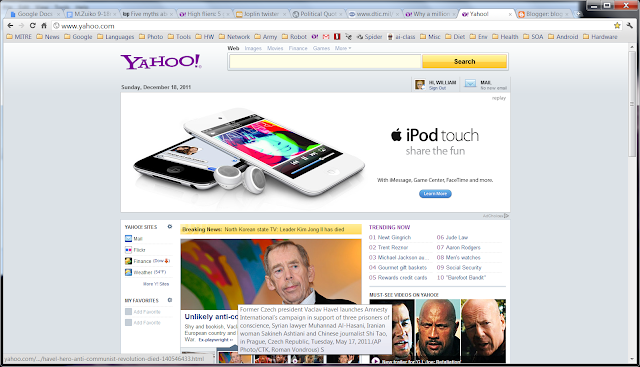Open the ai-class bookmark
Viewport: 640px width, 367px height.
401,37
